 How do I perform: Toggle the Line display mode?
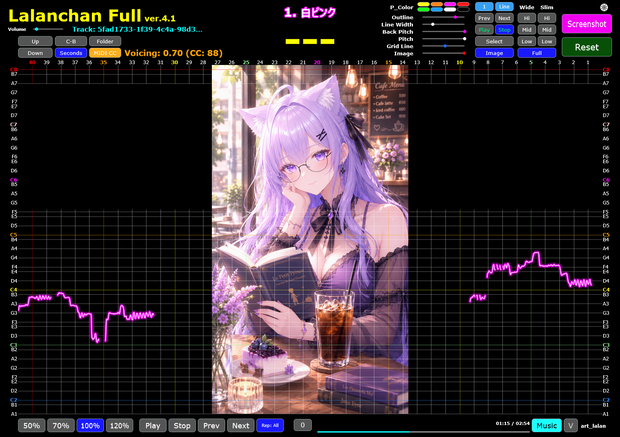[x=504, y=7]
